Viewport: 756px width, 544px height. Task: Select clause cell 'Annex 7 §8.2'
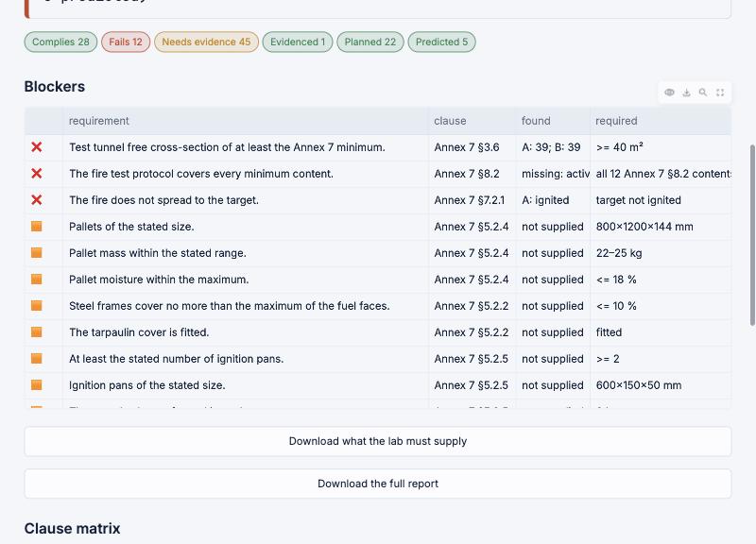[x=472, y=174]
